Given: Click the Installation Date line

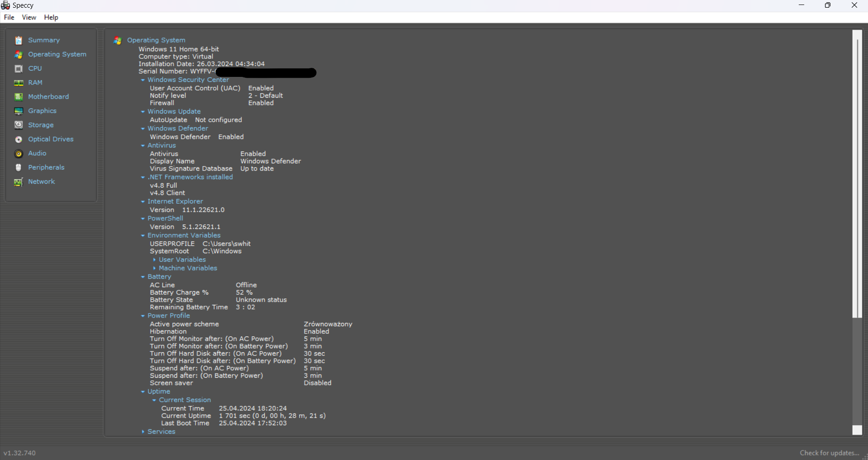Looking at the screenshot, I should (x=202, y=64).
